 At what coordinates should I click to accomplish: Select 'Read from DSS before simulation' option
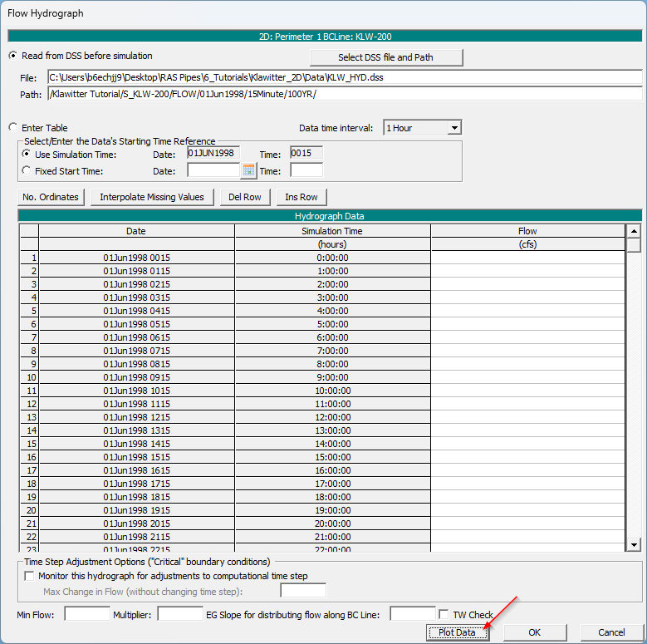point(12,56)
